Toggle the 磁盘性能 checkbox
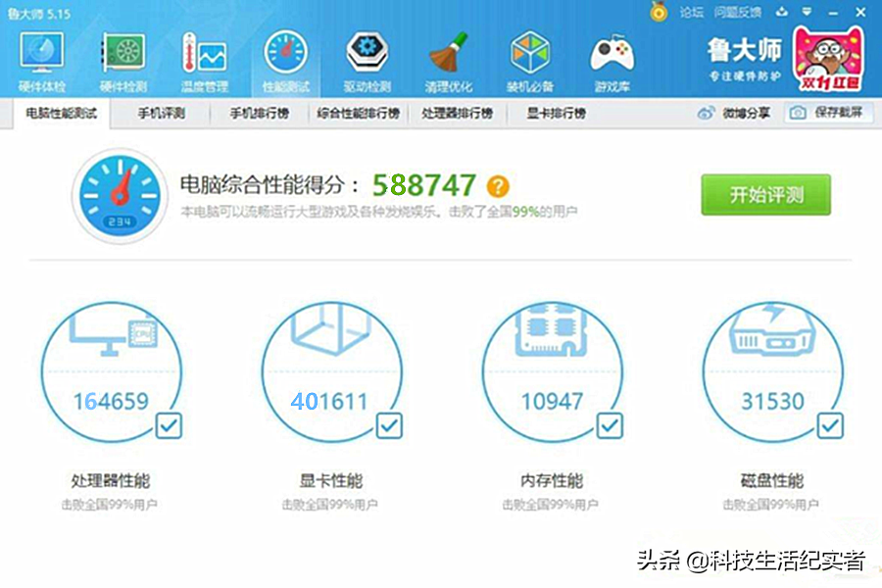Image resolution: width=882 pixels, height=588 pixels. coord(830,425)
